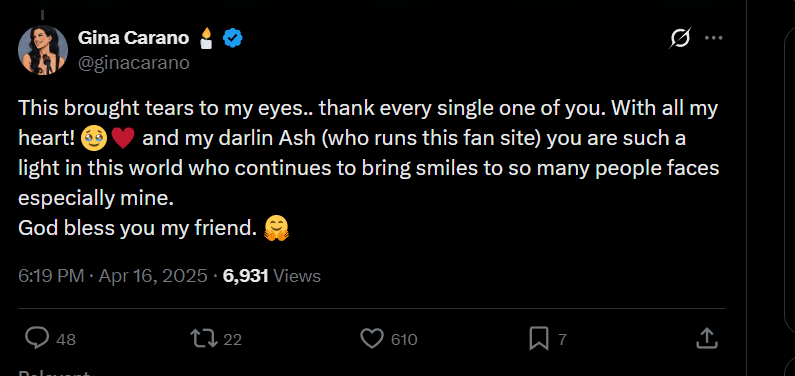The image size is (795, 376).
Task: Click the candle emoji beside the name
Action: click(206, 38)
